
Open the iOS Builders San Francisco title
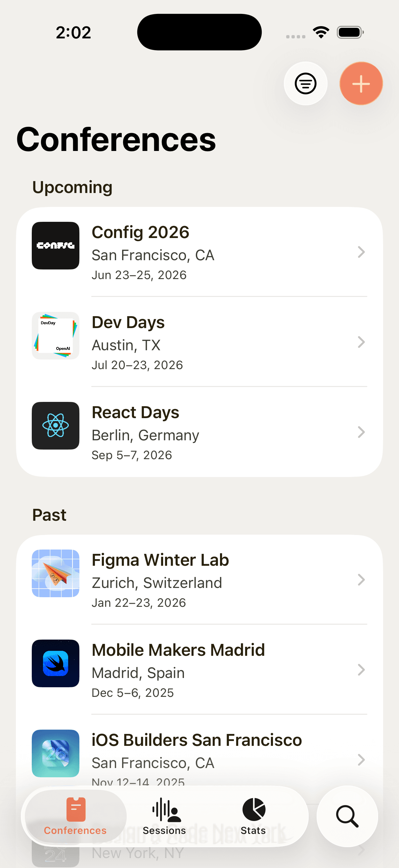point(197,740)
